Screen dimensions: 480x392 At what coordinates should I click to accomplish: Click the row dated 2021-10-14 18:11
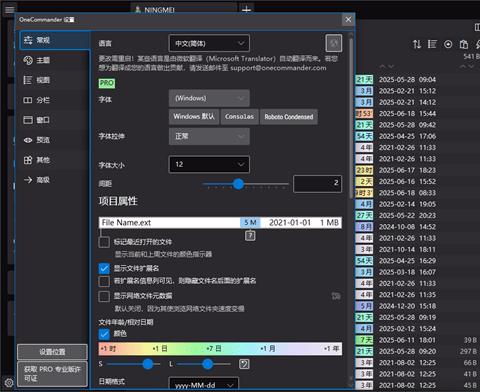point(417,250)
